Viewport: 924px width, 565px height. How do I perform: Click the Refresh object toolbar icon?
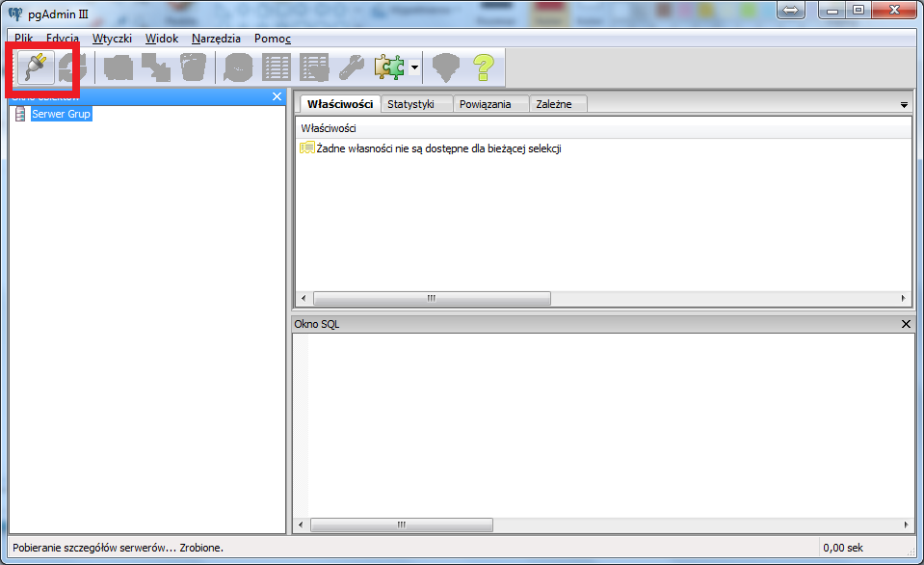point(73,67)
